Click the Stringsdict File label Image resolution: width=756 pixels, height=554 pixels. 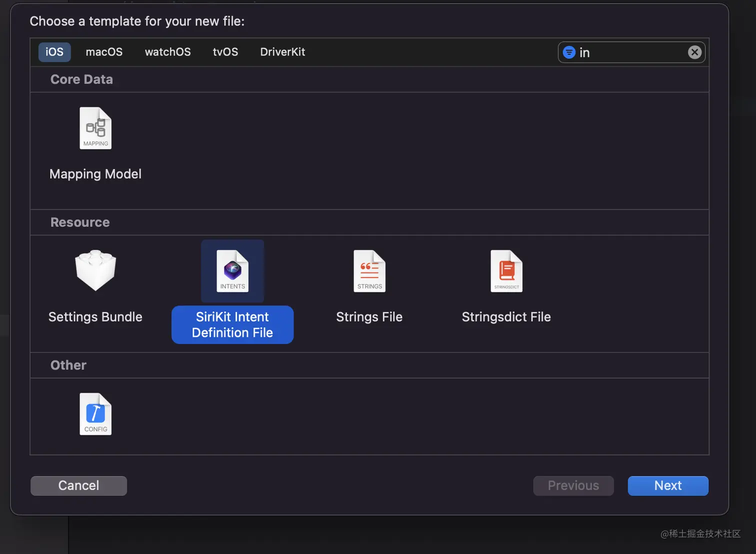point(506,317)
